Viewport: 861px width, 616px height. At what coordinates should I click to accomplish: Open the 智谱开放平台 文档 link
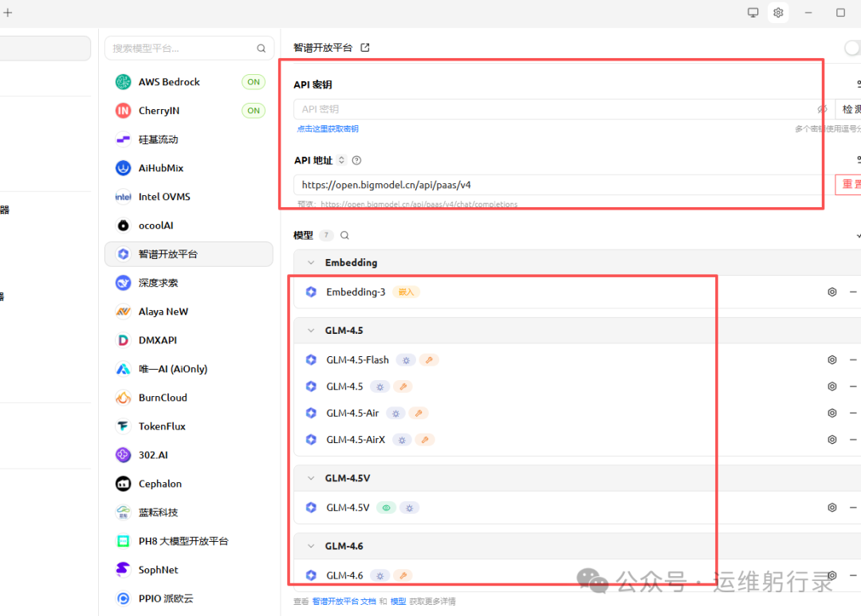[x=344, y=602]
